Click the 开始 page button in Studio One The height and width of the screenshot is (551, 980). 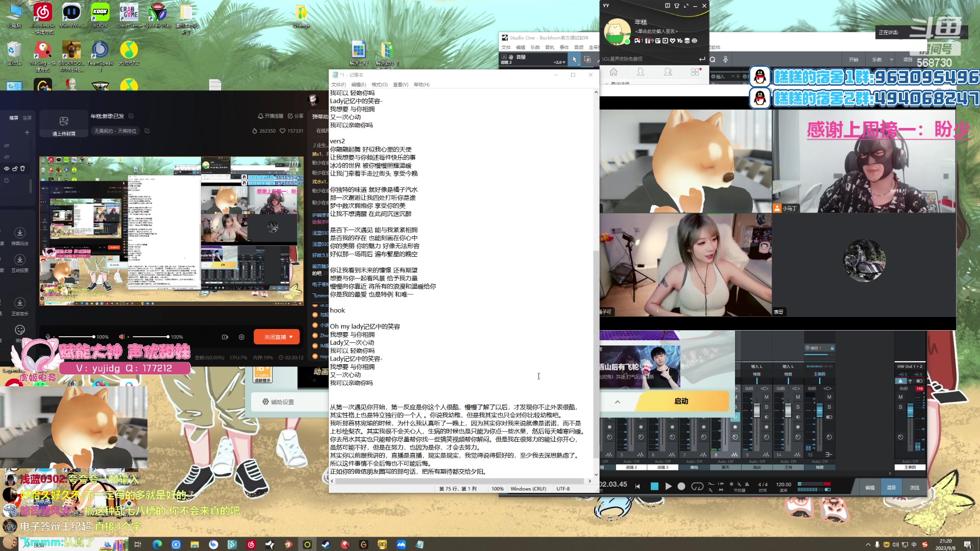click(x=853, y=60)
